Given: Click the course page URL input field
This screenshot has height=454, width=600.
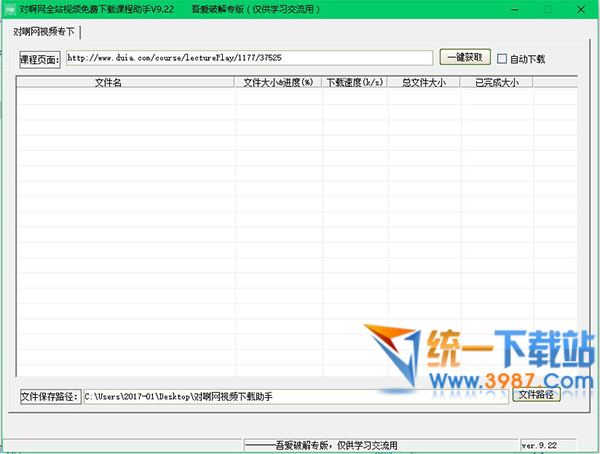Looking at the screenshot, I should pyautogui.click(x=249, y=58).
